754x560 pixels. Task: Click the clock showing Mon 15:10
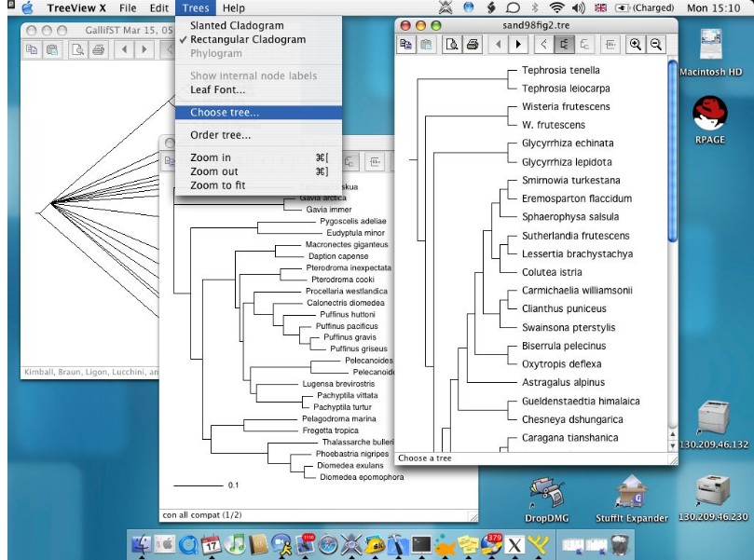714,7
